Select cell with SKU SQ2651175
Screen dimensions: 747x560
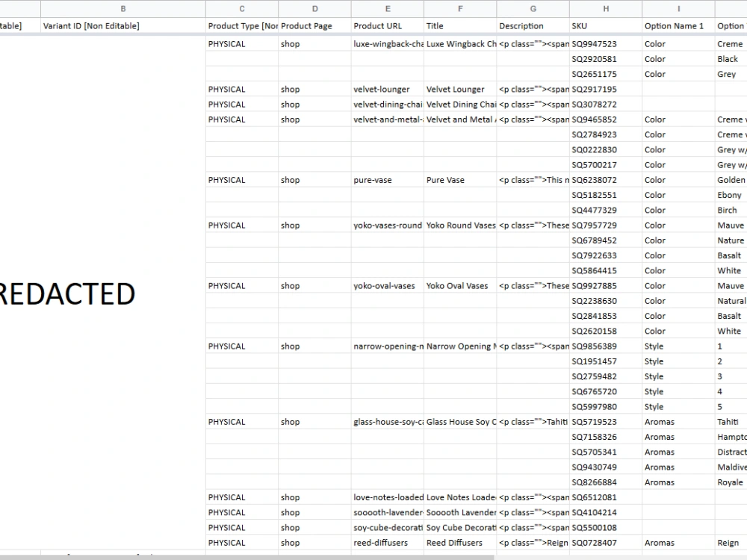point(606,74)
